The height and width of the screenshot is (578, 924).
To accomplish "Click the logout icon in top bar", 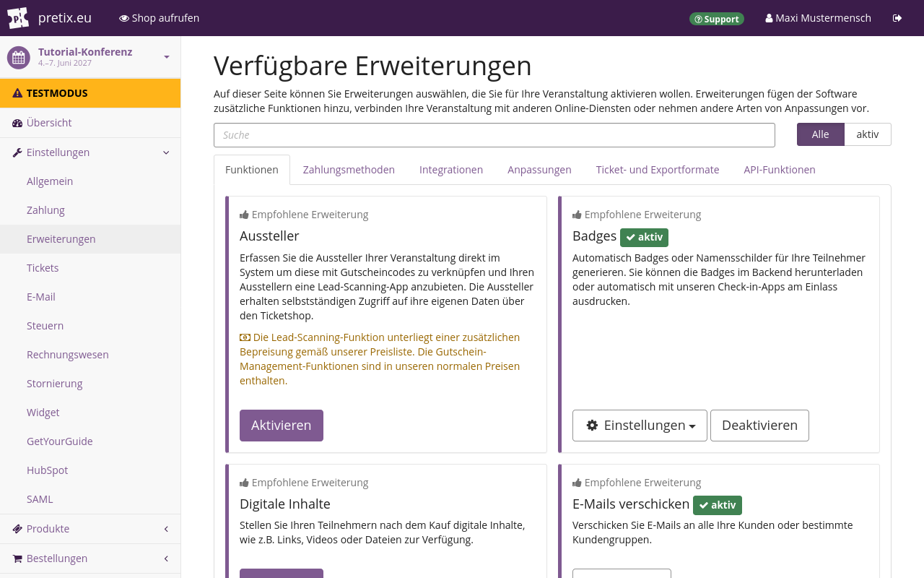I will [x=897, y=18].
